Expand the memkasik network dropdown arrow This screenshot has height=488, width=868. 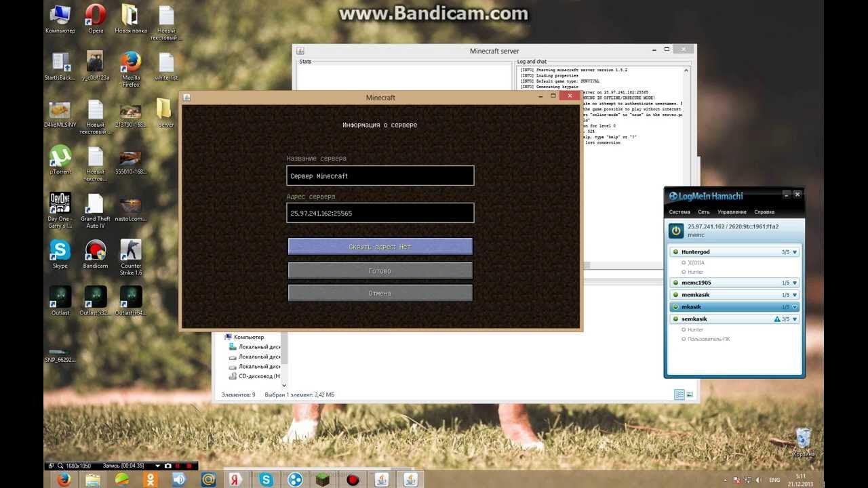coord(795,295)
